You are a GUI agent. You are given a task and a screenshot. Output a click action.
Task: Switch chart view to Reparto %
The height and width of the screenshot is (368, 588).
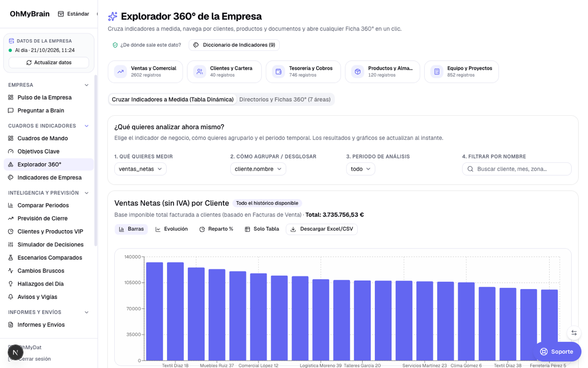point(216,229)
